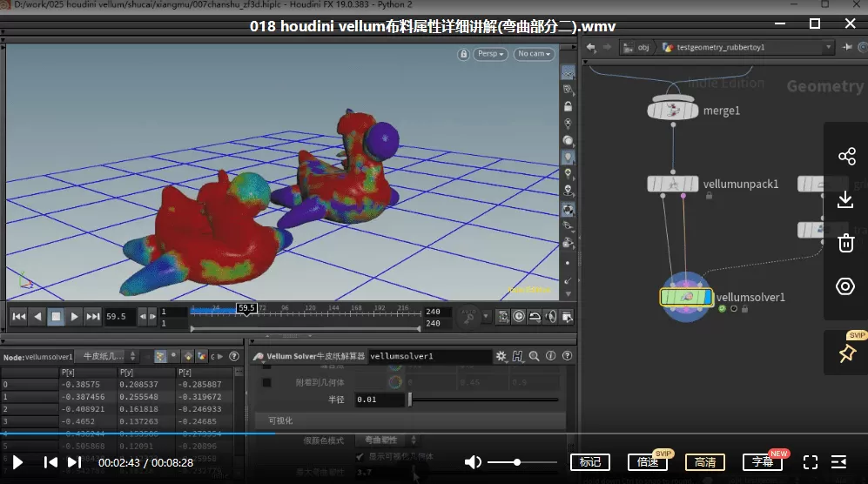868x484 pixels.
Task: Open the No cam camera dropdown
Action: [x=534, y=54]
